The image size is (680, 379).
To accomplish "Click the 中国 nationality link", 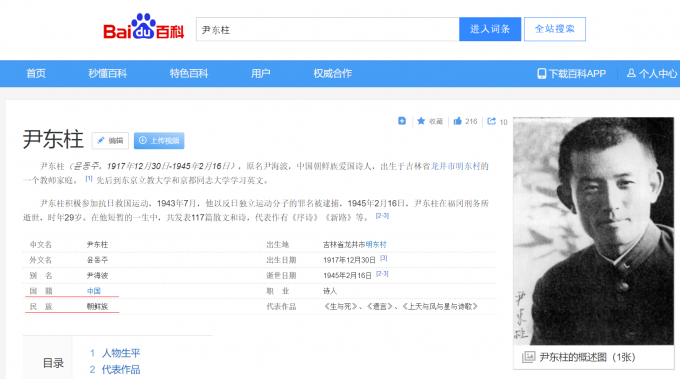I will [x=94, y=291].
